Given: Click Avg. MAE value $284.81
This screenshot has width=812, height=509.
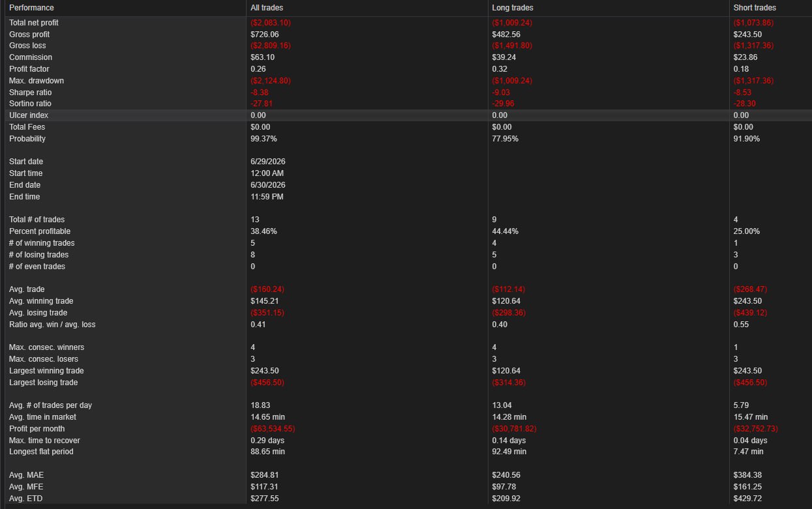Looking at the screenshot, I should click(x=265, y=475).
